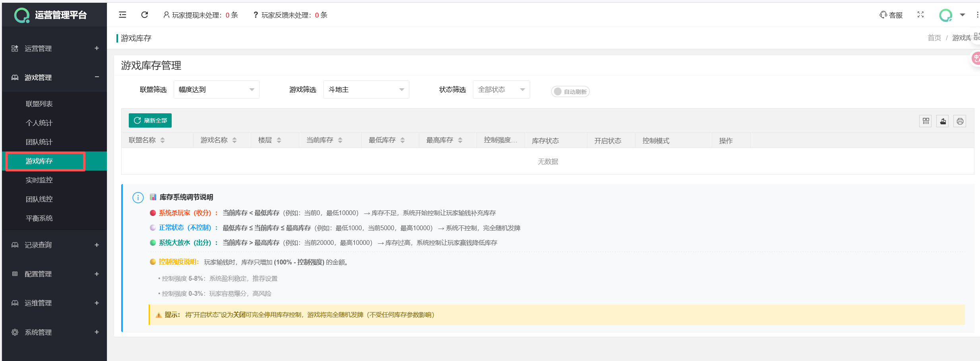Click the refresh page icon in header

[145, 15]
